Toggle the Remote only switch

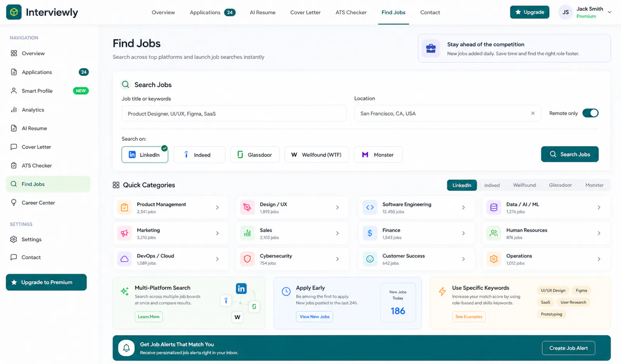590,113
